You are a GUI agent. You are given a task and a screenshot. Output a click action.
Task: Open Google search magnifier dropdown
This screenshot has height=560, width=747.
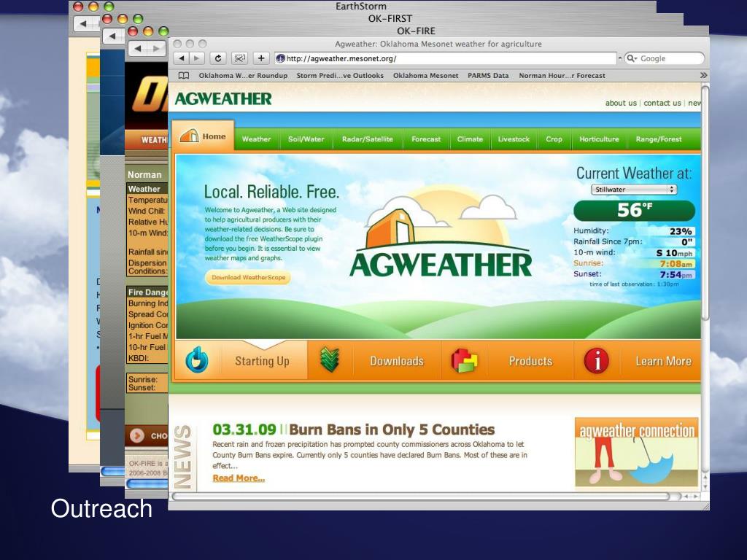[632, 58]
